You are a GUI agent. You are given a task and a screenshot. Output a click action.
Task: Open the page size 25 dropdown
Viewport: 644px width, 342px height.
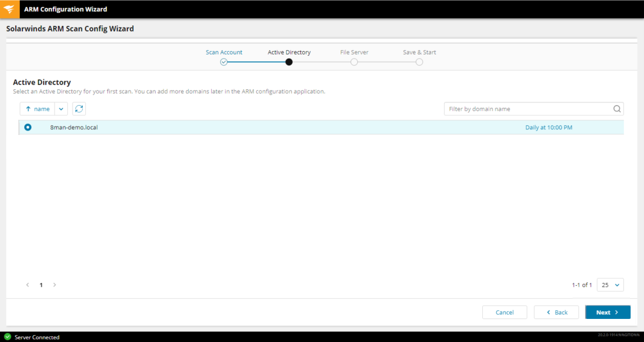click(x=610, y=285)
